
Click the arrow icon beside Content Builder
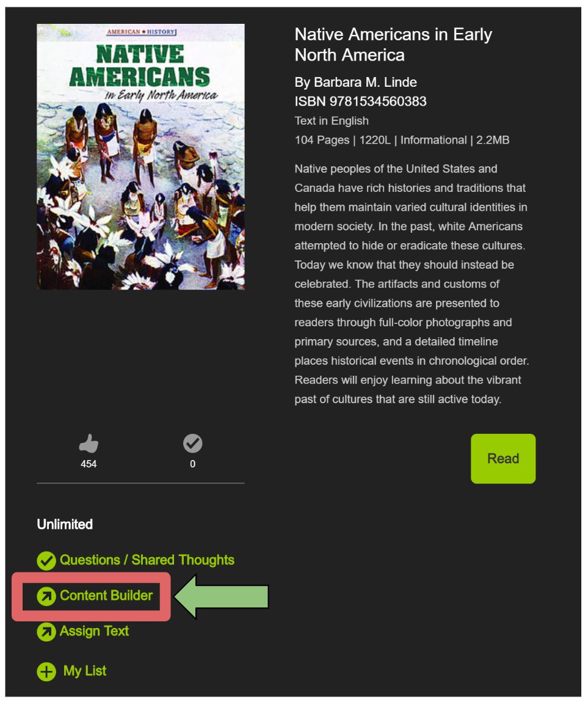(x=46, y=596)
